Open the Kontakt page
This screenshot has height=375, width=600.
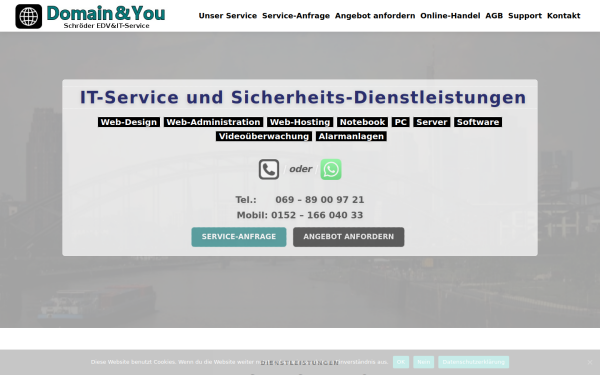coord(564,16)
